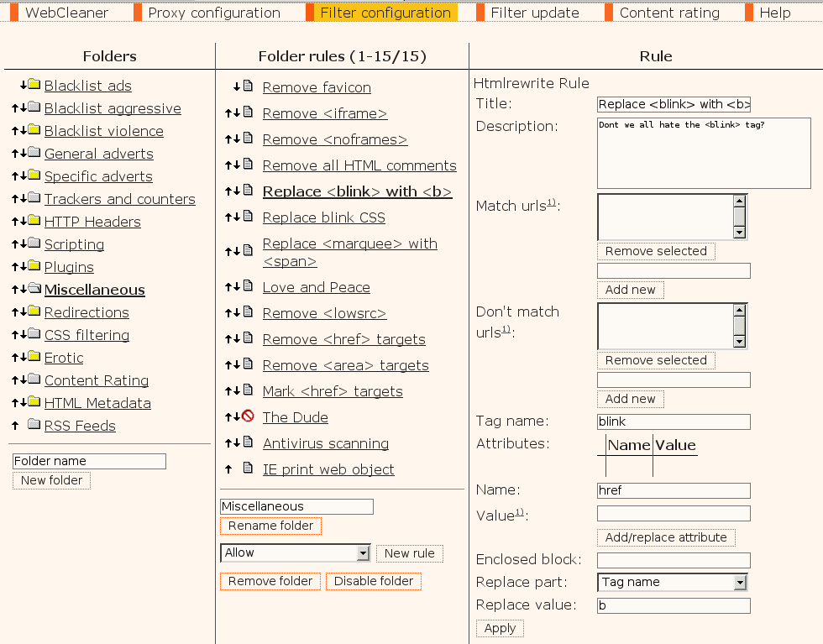Move RSS Feeds folder up using its arrow
823x644 pixels.
click(x=15, y=426)
